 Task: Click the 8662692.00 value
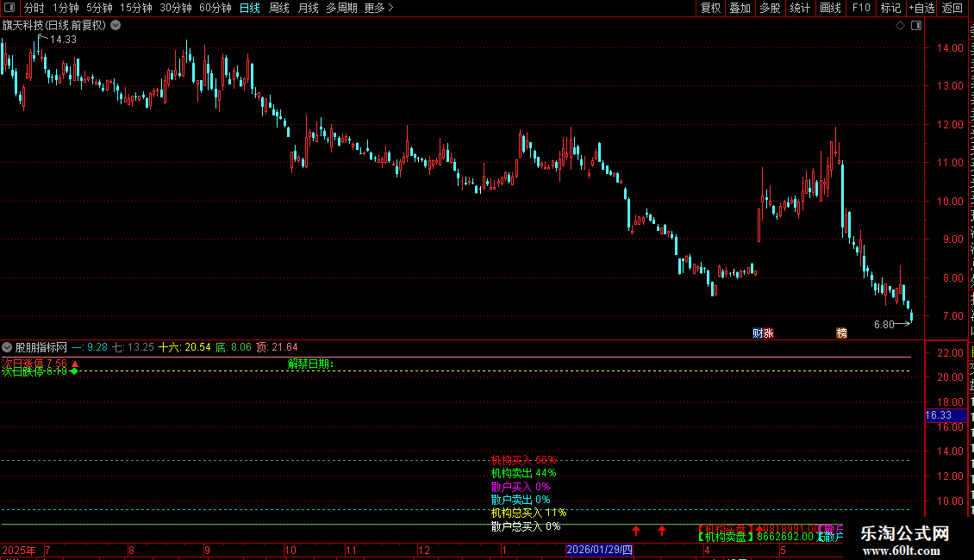[785, 537]
